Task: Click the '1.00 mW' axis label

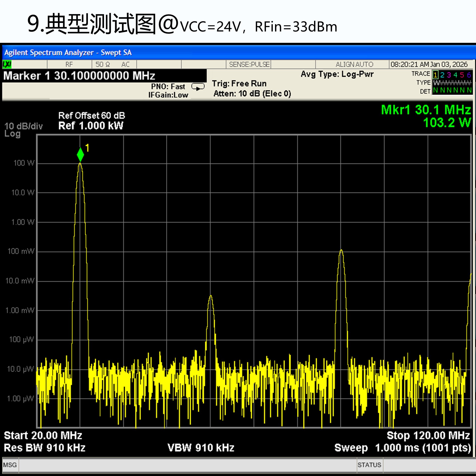Action: (x=20, y=310)
